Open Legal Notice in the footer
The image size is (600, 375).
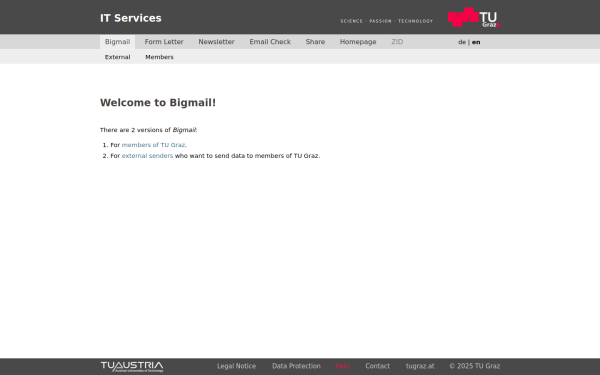point(236,366)
